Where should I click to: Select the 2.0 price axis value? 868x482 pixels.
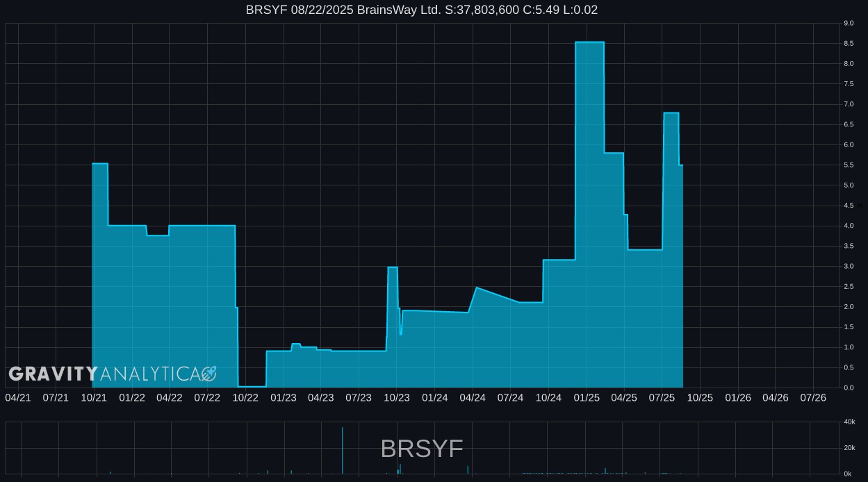849,307
